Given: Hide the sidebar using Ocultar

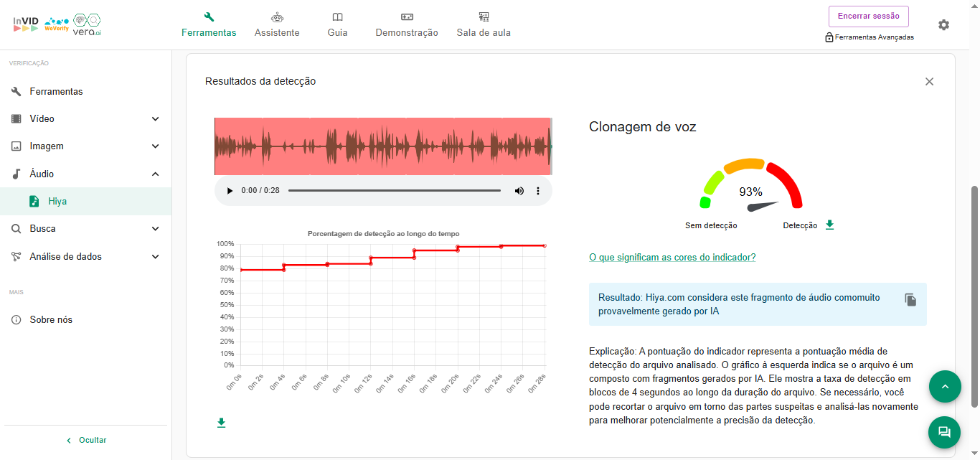Looking at the screenshot, I should tap(86, 440).
